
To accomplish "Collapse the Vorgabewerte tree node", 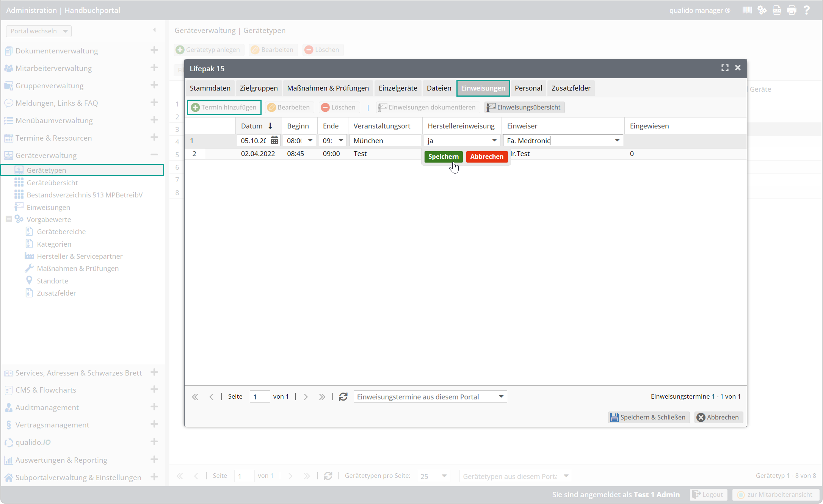I will tap(9, 219).
